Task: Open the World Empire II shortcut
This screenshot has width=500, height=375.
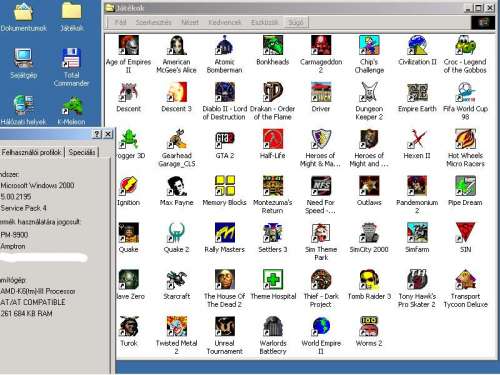Action: pyautogui.click(x=321, y=326)
